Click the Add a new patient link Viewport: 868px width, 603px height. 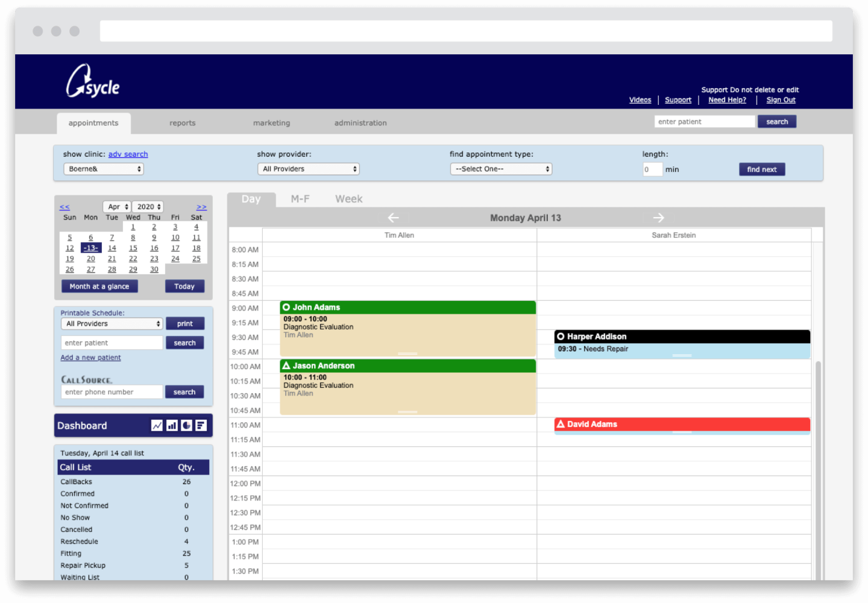pyautogui.click(x=90, y=357)
